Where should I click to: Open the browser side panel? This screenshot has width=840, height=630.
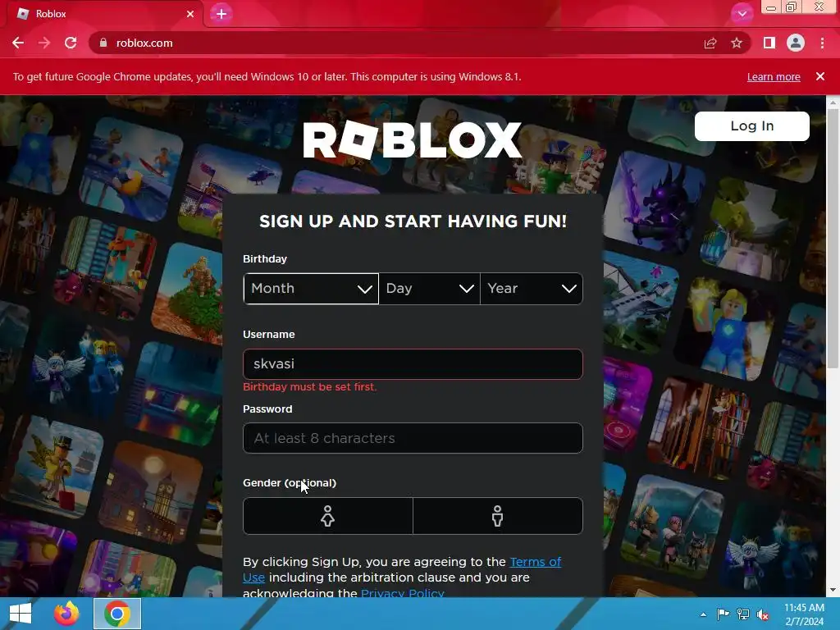(769, 43)
